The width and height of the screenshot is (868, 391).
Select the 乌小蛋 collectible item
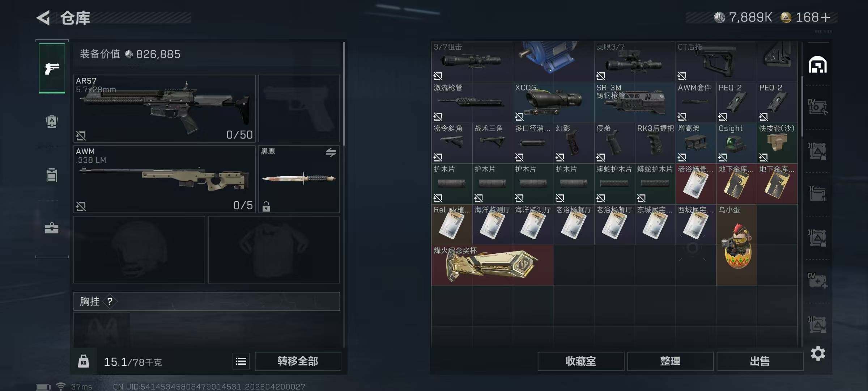[x=737, y=245]
